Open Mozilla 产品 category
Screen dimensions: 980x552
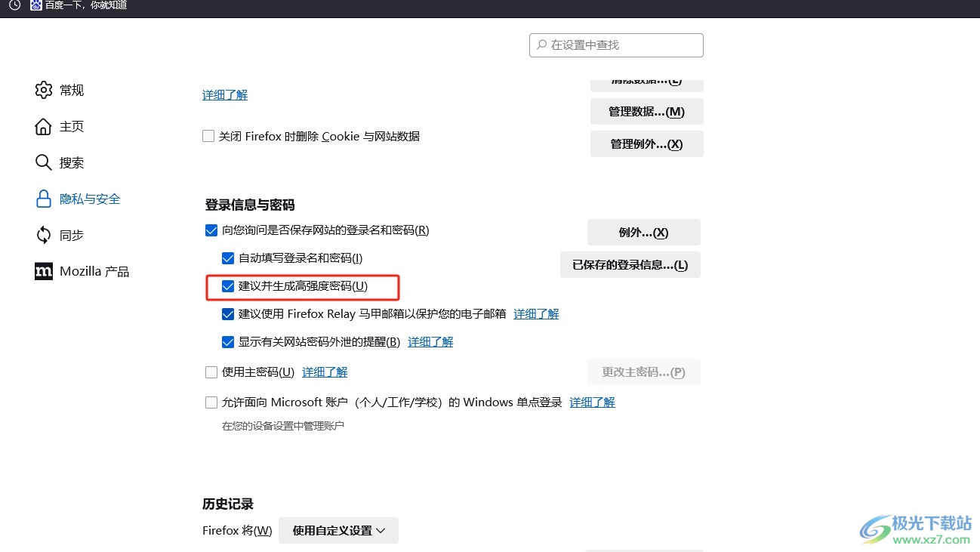tap(94, 271)
